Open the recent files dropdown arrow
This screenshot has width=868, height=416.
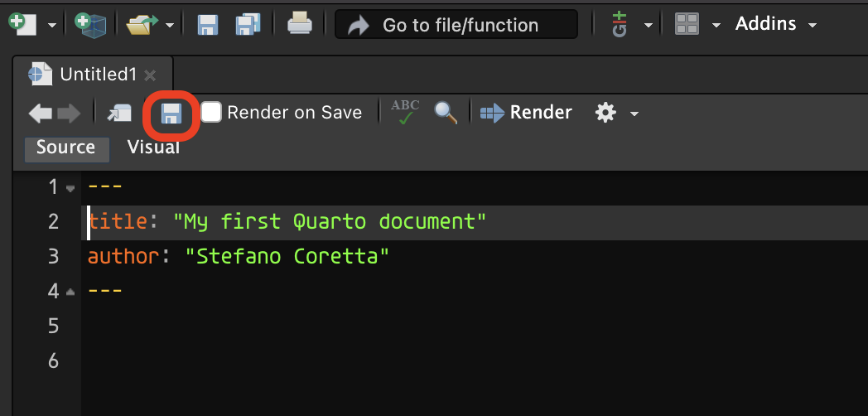pos(170,25)
